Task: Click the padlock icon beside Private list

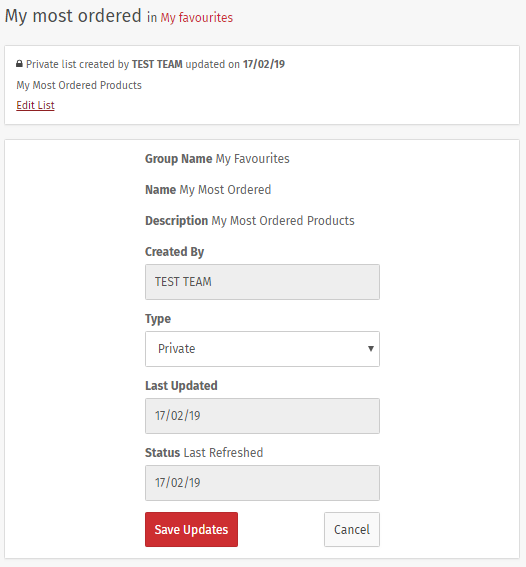Action: pos(19,64)
